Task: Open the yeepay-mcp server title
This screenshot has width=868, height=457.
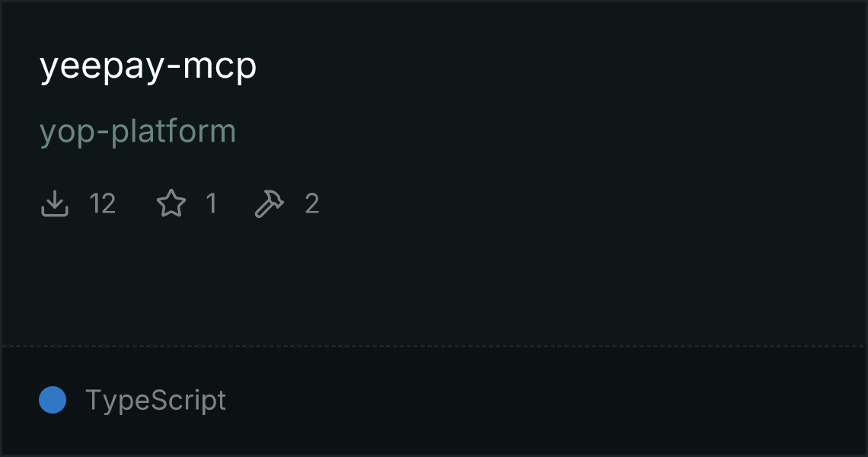Action: pyautogui.click(x=148, y=66)
